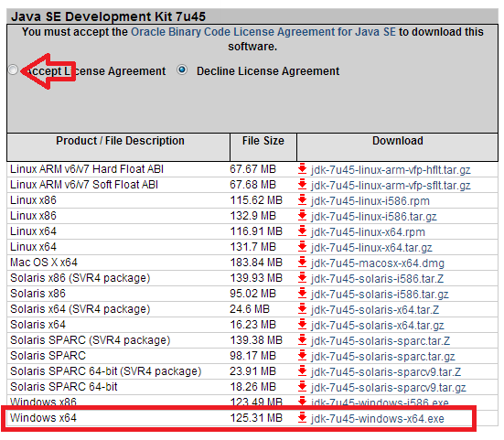Click download icon next to jdk-7u45-linux-i586.tar.gz
504x440 pixels.
(x=302, y=215)
